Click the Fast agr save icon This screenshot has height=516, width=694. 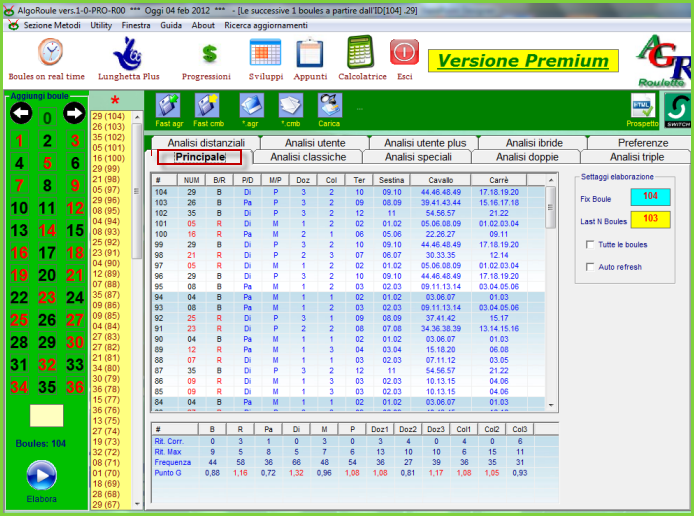point(168,106)
